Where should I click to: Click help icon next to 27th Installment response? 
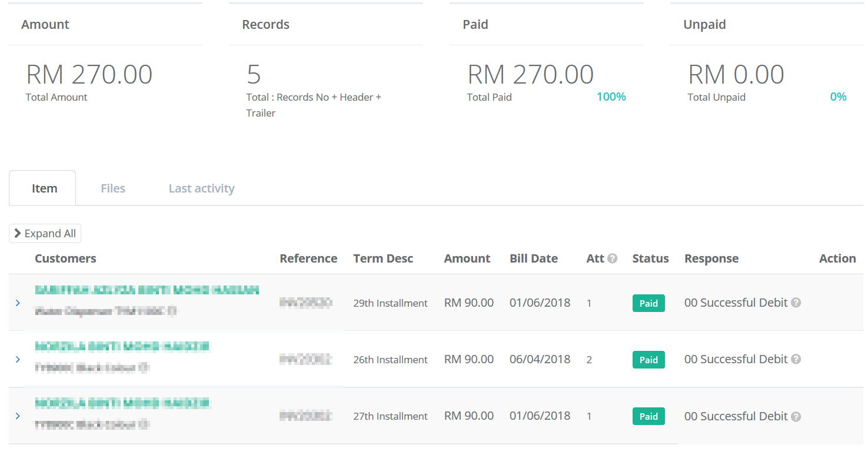tap(796, 416)
